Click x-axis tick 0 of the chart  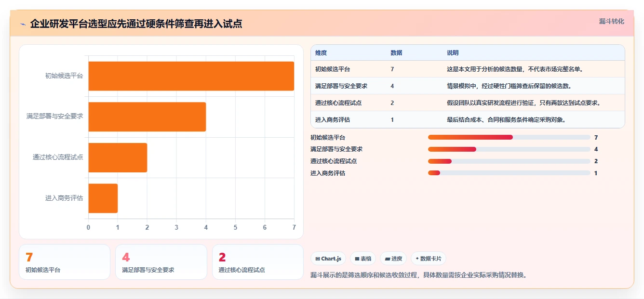88,227
